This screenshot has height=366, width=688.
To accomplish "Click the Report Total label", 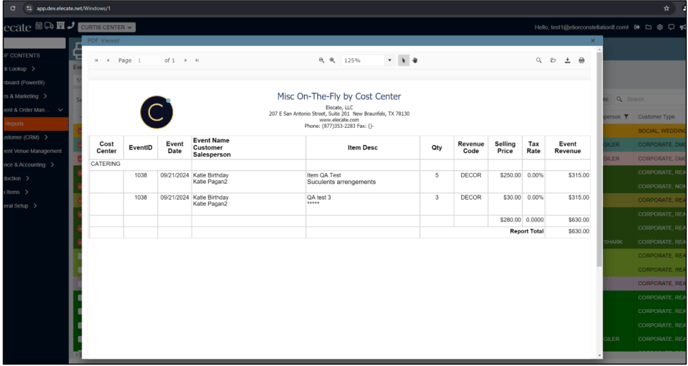I will pos(527,231).
